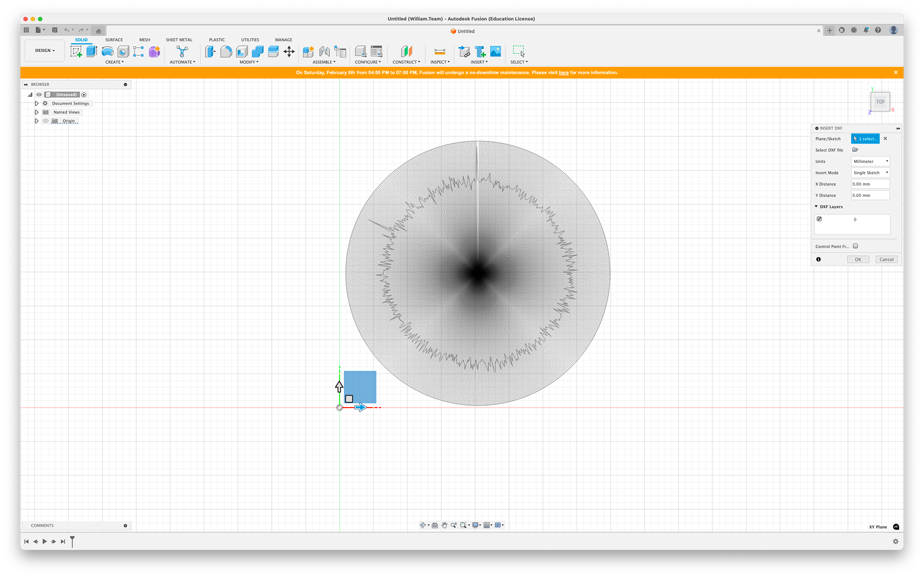Select the Combine tool

coord(257,51)
